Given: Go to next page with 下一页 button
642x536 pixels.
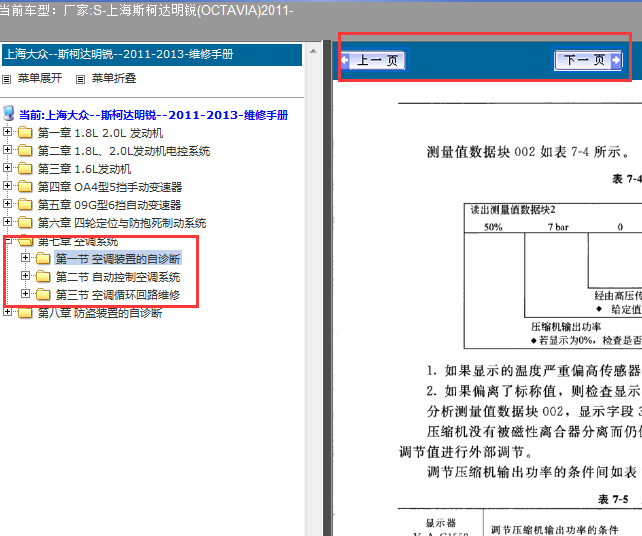Looking at the screenshot, I should click(588, 60).
